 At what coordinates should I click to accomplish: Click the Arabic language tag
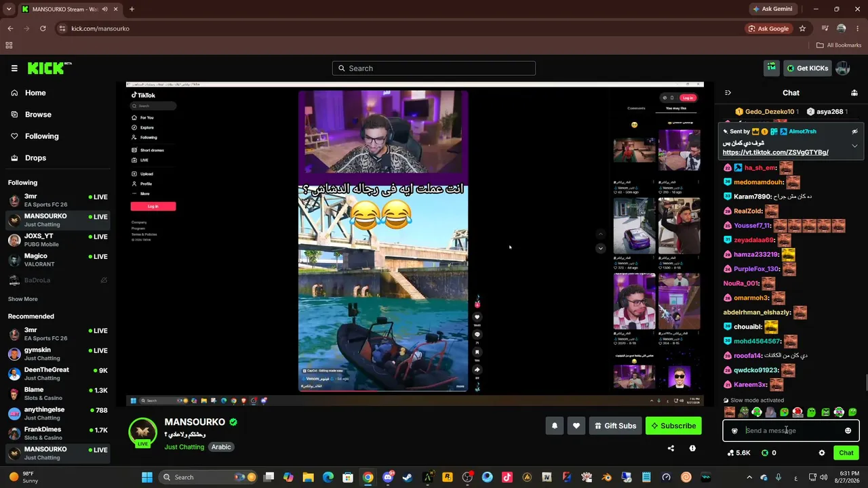(x=221, y=447)
